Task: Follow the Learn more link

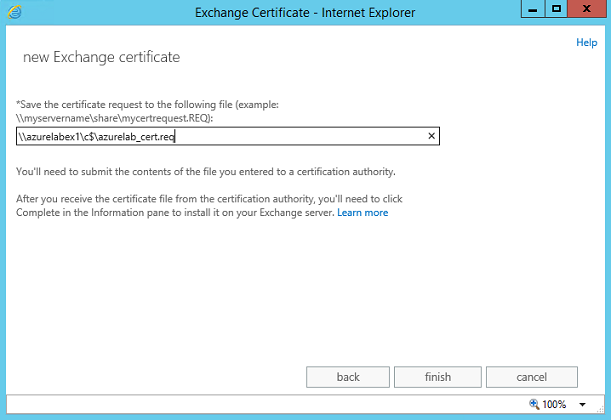Action: [x=362, y=213]
